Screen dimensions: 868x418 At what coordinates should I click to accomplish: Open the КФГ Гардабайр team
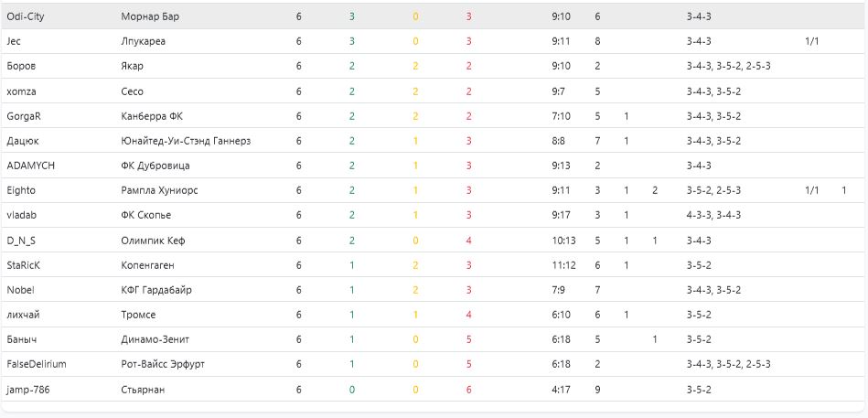(155, 290)
